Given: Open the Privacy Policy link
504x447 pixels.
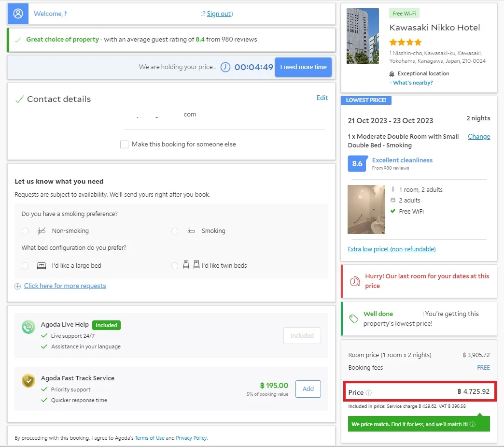Looking at the screenshot, I should (x=191, y=438).
